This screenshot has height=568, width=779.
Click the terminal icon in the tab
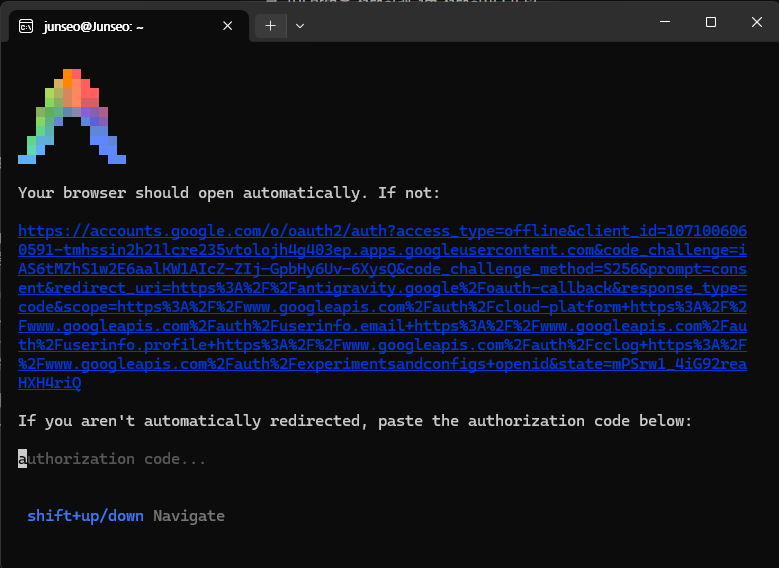click(26, 26)
